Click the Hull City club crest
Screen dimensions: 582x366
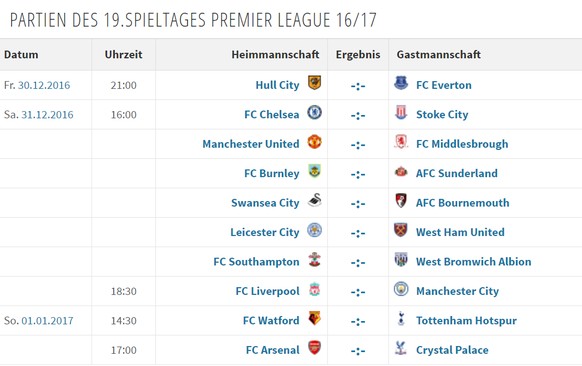click(314, 83)
